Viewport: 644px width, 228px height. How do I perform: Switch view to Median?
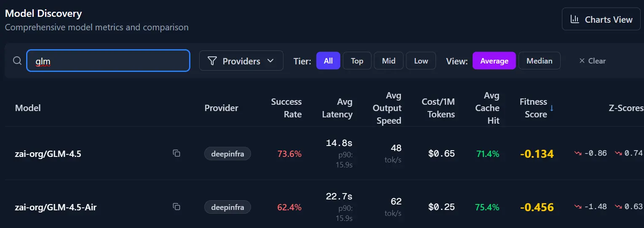click(x=539, y=61)
